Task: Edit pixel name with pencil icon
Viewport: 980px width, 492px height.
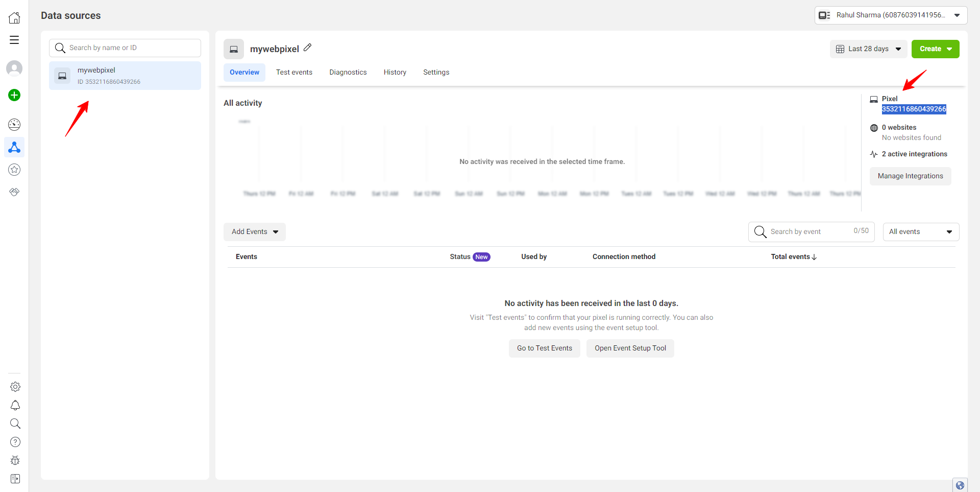Action: click(x=307, y=48)
